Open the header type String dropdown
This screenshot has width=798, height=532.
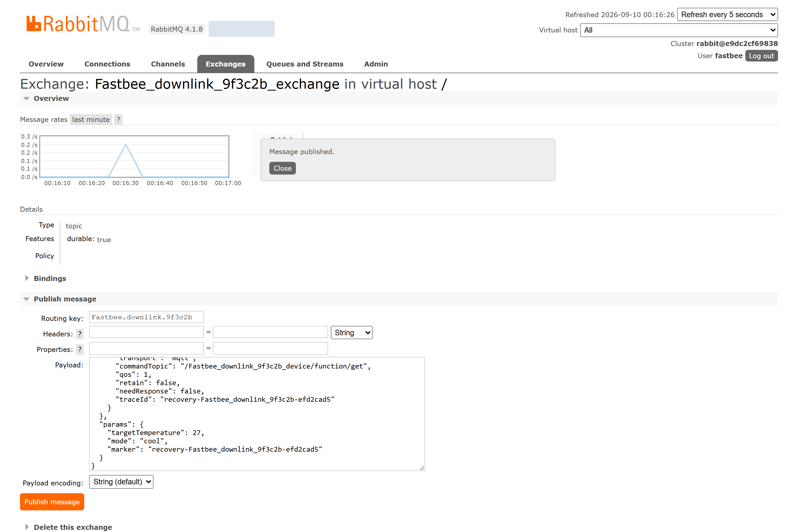pos(352,332)
